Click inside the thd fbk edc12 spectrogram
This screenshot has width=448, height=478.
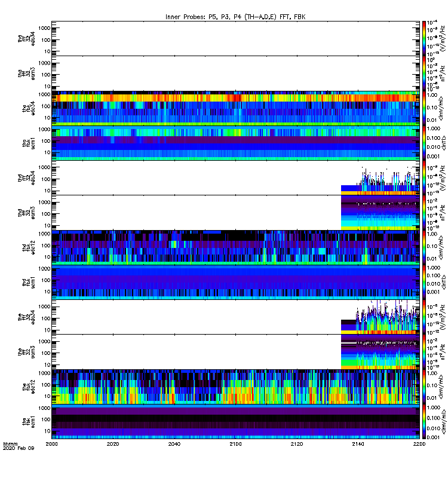tap(235, 247)
